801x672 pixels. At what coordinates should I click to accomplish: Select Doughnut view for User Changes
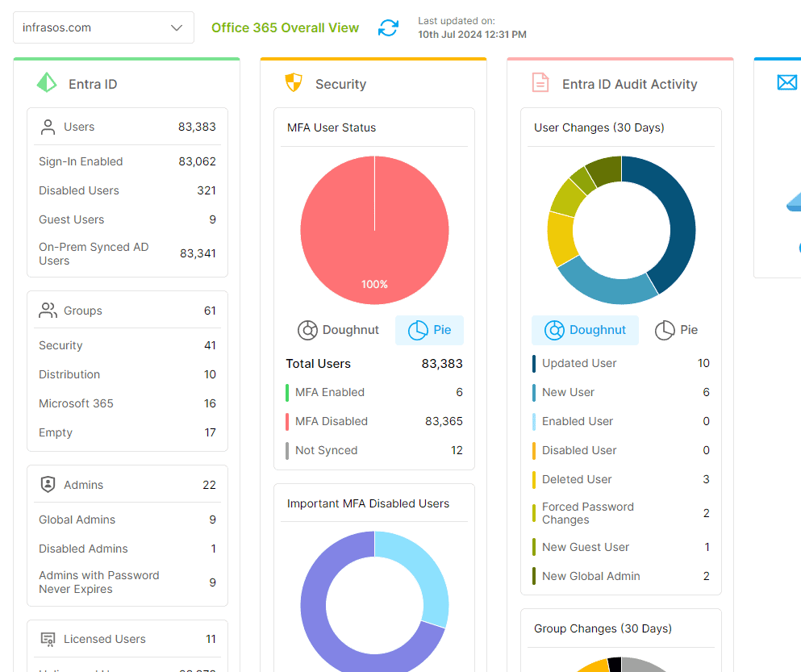(x=585, y=330)
